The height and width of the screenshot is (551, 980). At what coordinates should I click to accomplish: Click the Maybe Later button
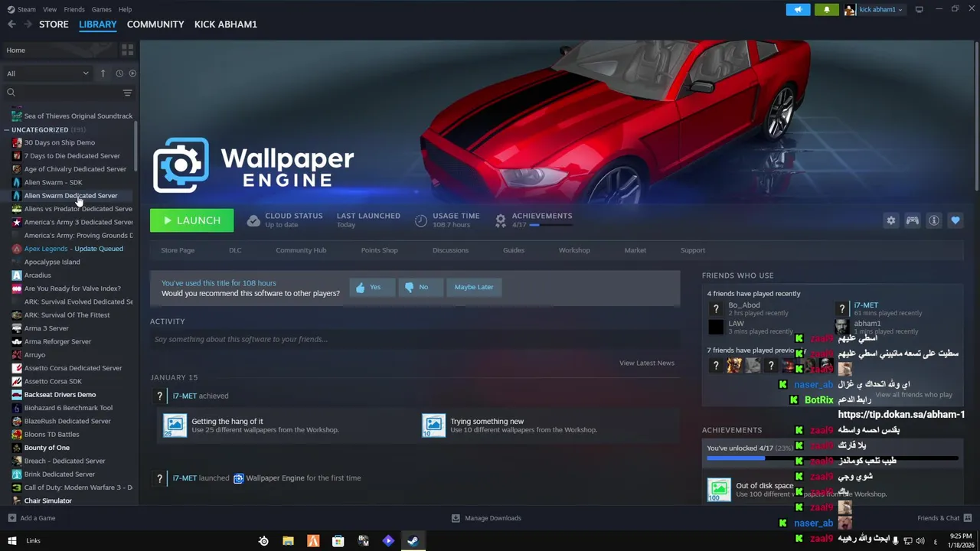click(474, 287)
